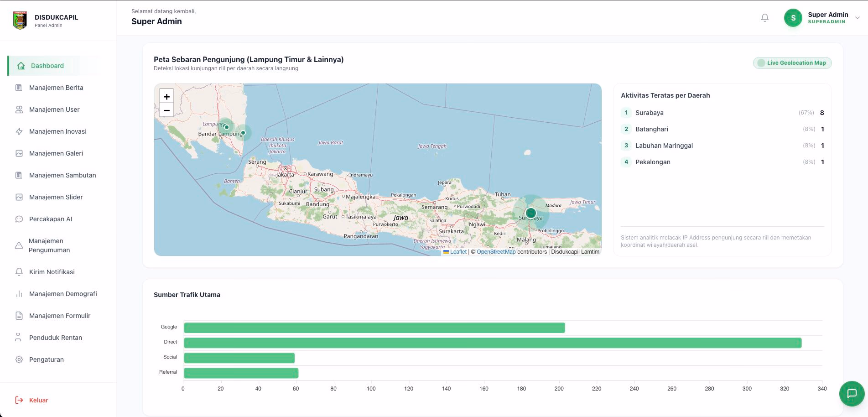
Task: Open the Leaflet attribution link
Action: (458, 252)
